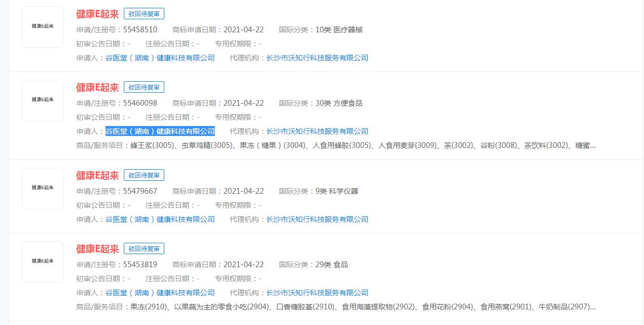
Task: Click goods list starting with 果冻(2910)
Action: click(363, 307)
